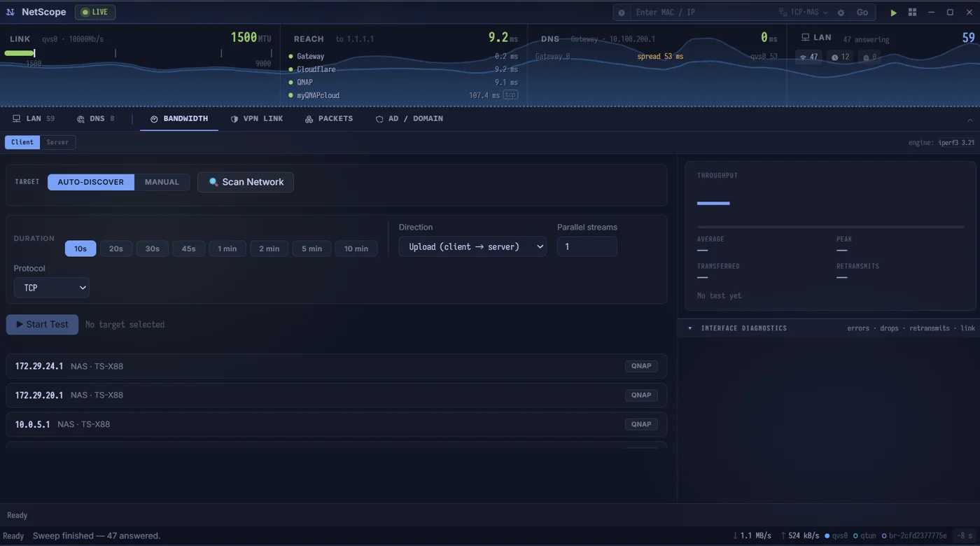Viewport: 980px width, 546px height.
Task: Click the magnifier icon on Scan Network
Action: point(213,182)
